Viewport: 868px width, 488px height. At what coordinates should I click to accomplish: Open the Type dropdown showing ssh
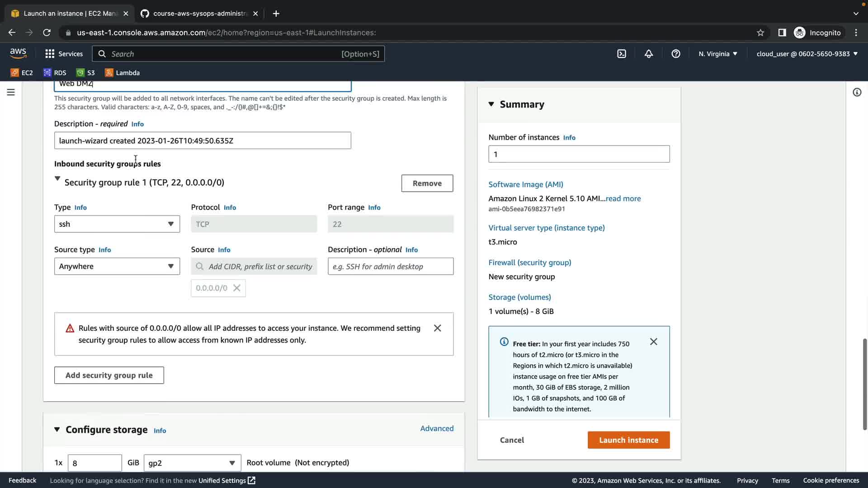(x=117, y=224)
